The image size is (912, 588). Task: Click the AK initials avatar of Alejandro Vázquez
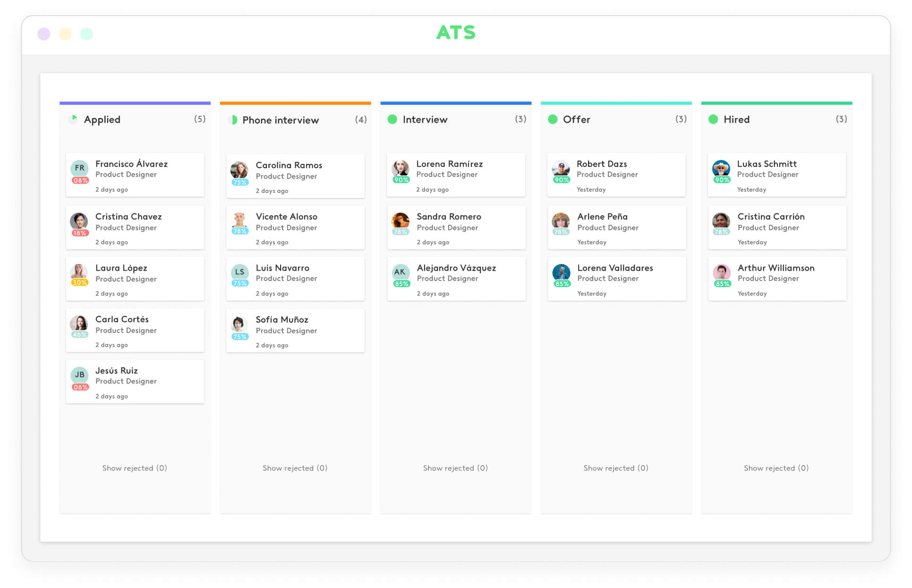pyautogui.click(x=400, y=272)
